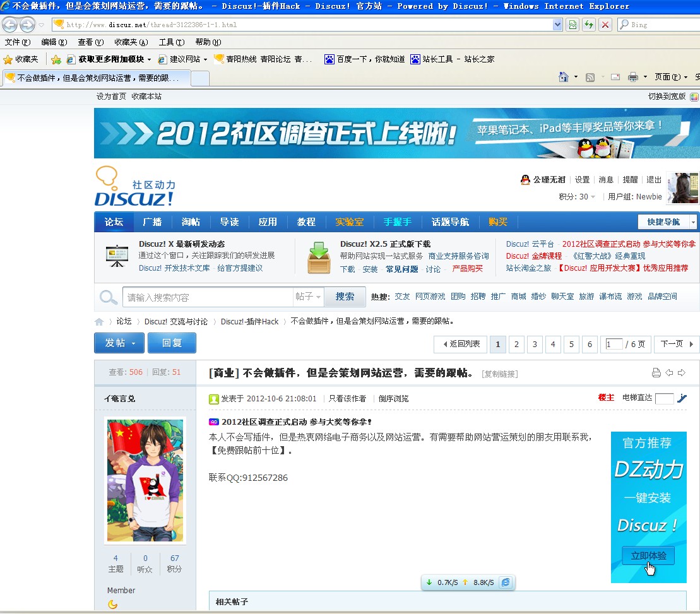
Task: Expand the 帖子 search type dropdown
Action: click(x=308, y=297)
